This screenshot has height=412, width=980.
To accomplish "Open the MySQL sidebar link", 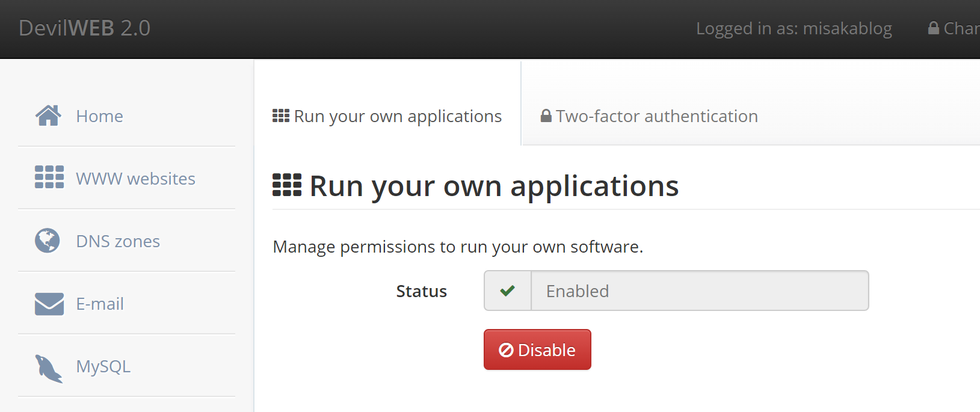I will coord(103,366).
